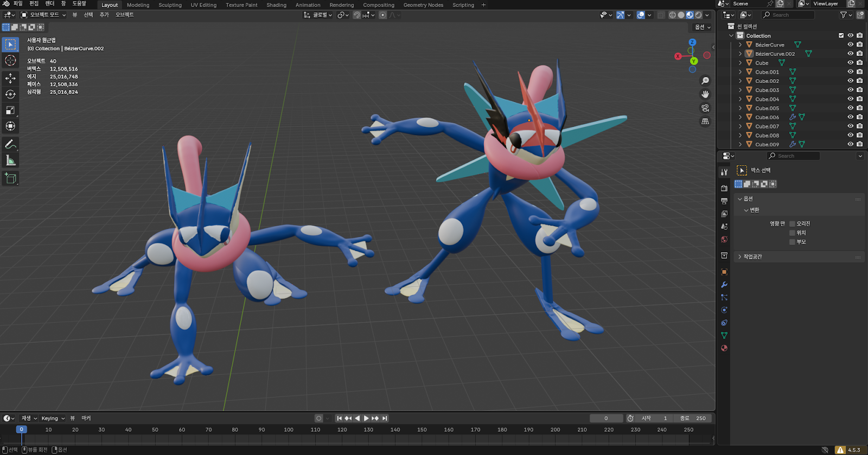Click the Add Cube tool
This screenshot has height=455, width=868.
point(10,178)
